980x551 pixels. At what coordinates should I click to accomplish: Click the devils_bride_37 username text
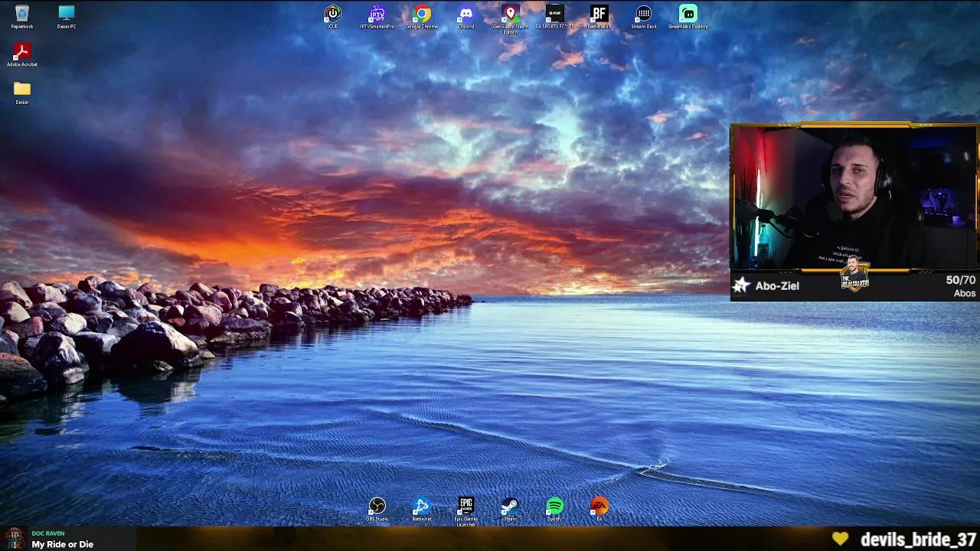tap(918, 540)
